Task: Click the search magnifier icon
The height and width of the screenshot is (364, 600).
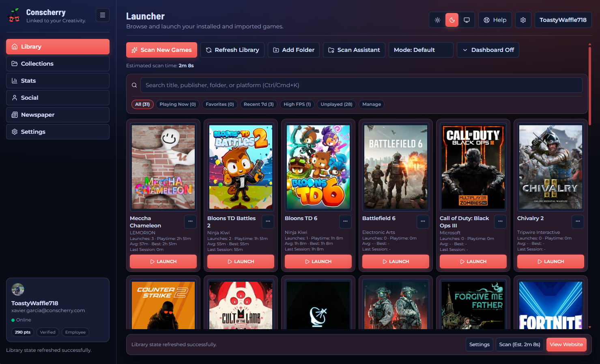Action: (x=134, y=85)
